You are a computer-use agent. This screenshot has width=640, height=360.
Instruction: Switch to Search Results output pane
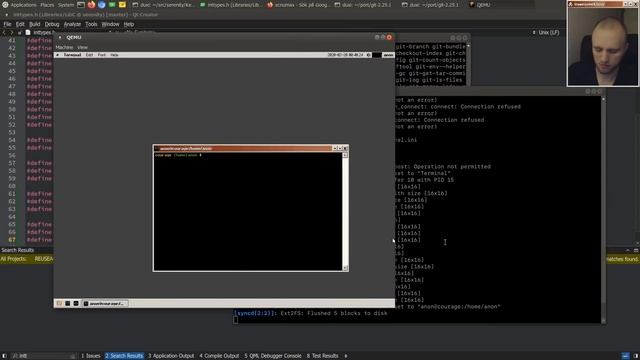pos(124,356)
